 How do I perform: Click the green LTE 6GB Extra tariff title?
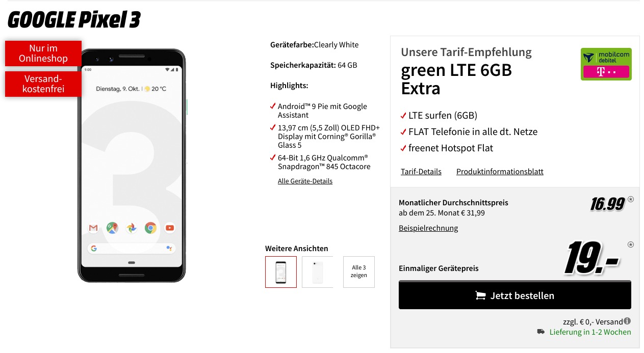pos(456,79)
